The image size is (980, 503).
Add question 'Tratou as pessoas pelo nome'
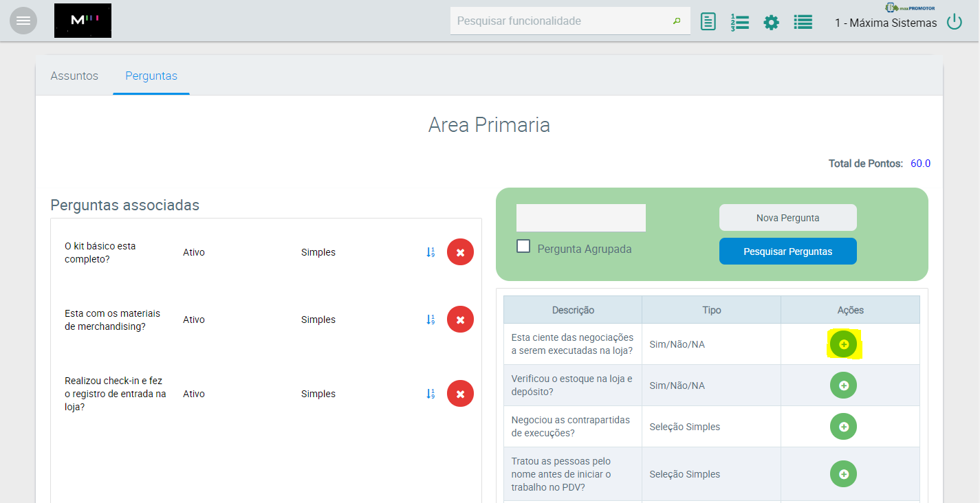[x=844, y=474]
